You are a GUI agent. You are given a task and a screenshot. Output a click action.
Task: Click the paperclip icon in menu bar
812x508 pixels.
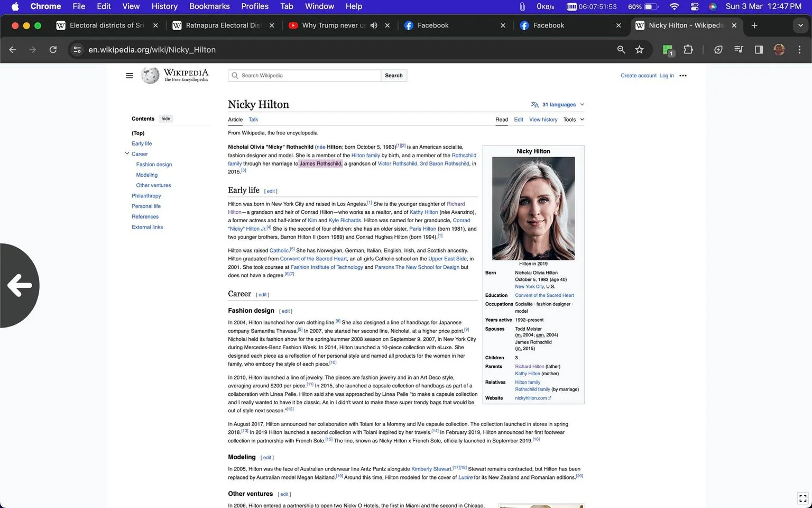click(x=522, y=6)
